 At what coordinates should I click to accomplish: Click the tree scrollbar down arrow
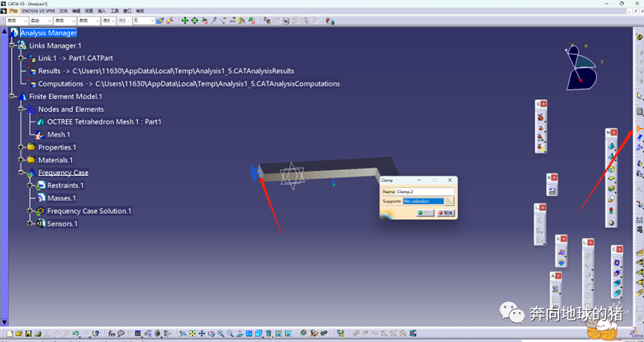tap(4, 322)
